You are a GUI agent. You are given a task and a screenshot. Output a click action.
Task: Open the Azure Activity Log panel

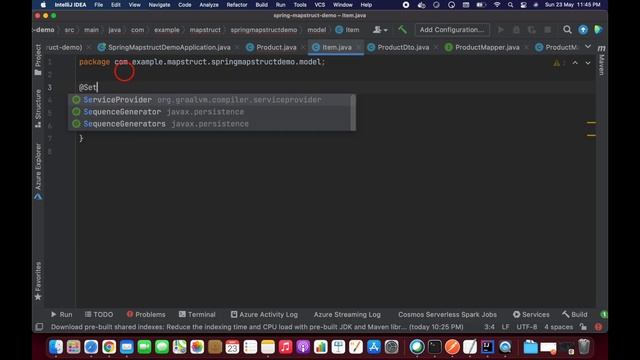264,314
